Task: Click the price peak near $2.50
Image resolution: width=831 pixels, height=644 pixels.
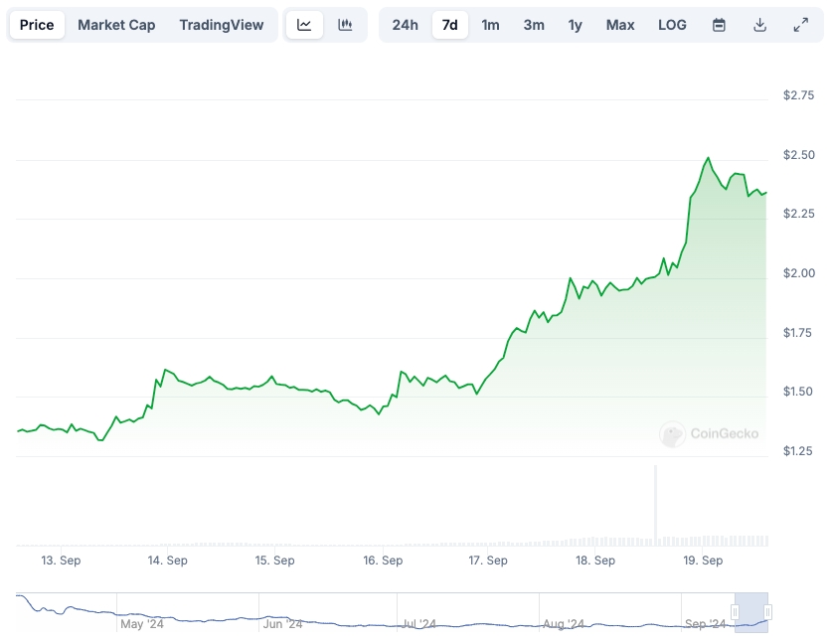Action: [708, 158]
